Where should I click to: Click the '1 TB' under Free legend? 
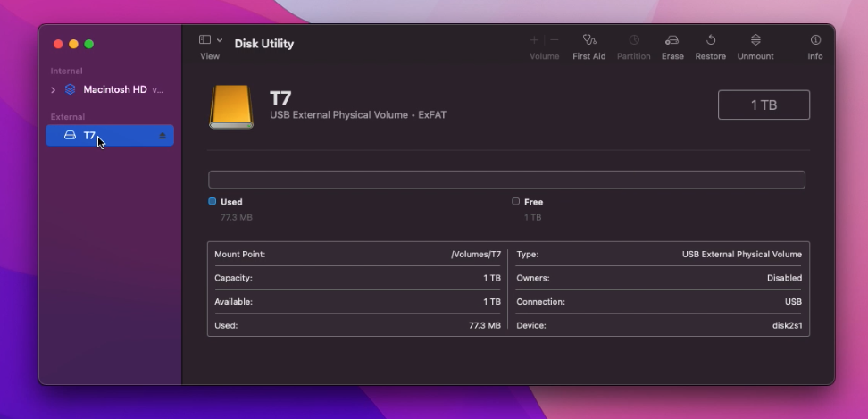[532, 217]
